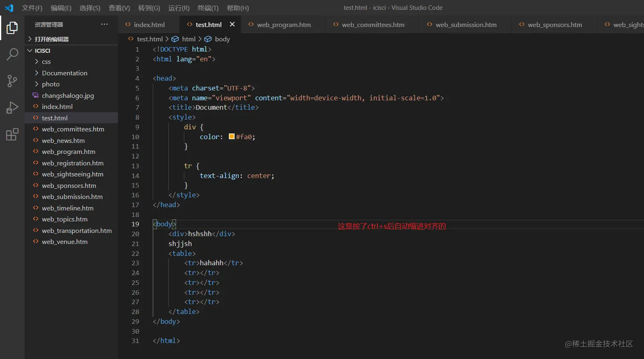
Task: Expand the css folder
Action: (x=71, y=62)
